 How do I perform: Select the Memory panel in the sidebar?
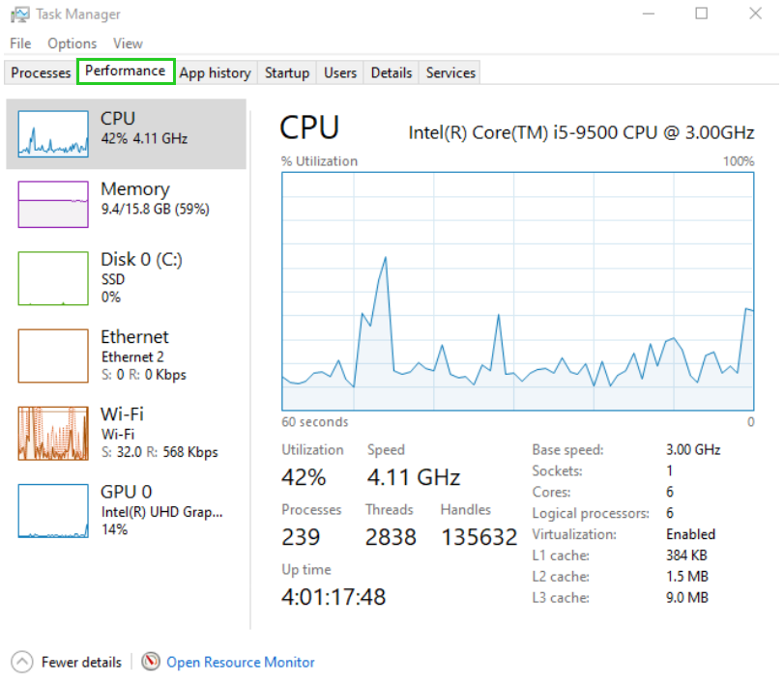(52, 203)
